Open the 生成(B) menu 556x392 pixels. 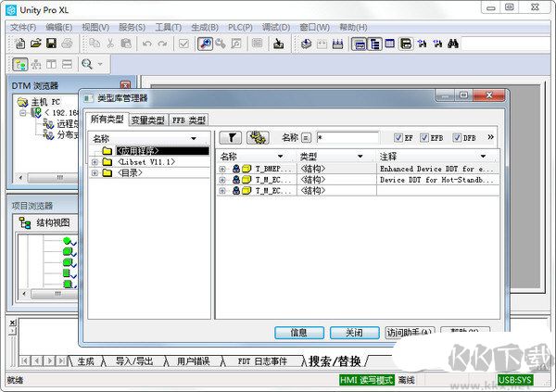click(204, 28)
